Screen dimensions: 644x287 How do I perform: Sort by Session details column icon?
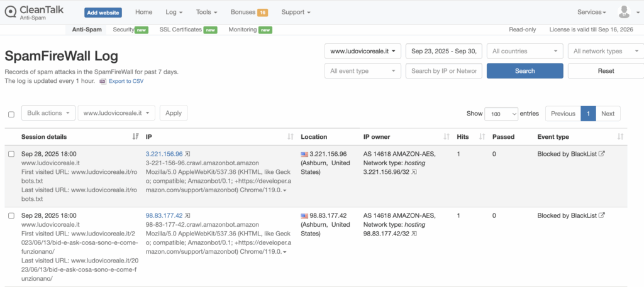pos(136,137)
